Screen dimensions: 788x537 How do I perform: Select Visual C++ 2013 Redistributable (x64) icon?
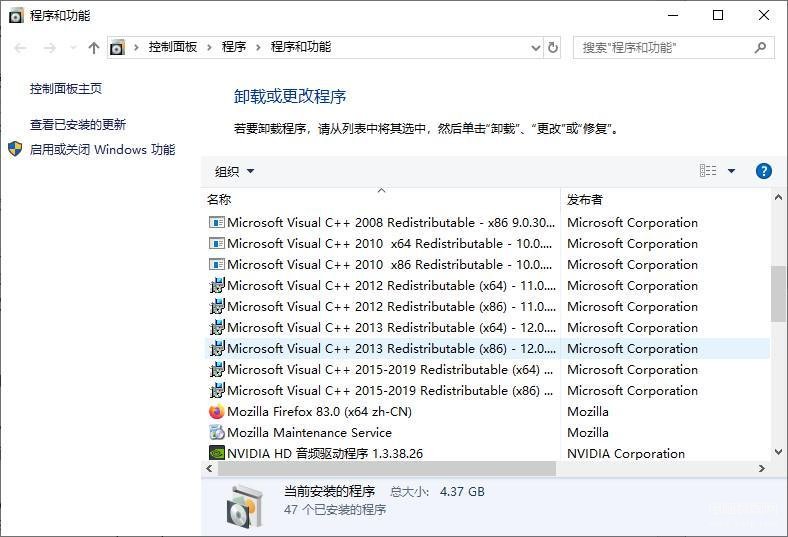coord(217,328)
